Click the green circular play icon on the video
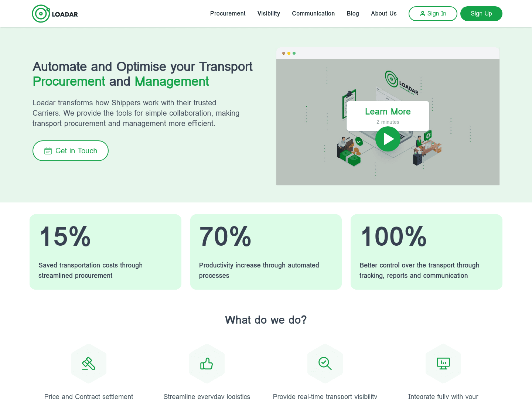The width and height of the screenshot is (532, 399). tap(388, 139)
